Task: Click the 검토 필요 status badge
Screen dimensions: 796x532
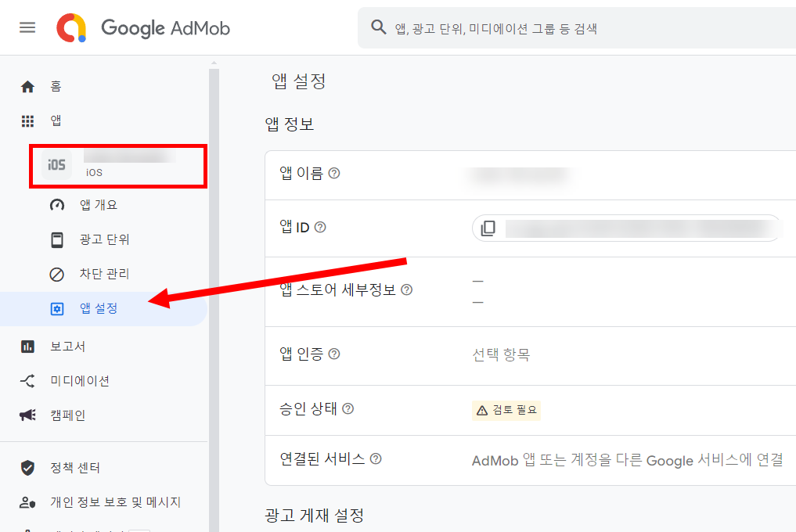Action: (506, 410)
